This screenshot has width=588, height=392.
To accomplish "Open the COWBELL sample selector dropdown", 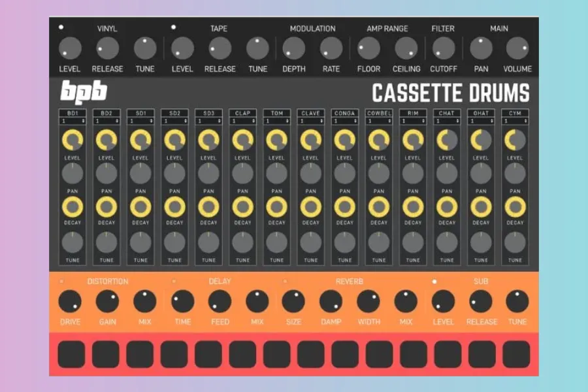I will tap(379, 121).
